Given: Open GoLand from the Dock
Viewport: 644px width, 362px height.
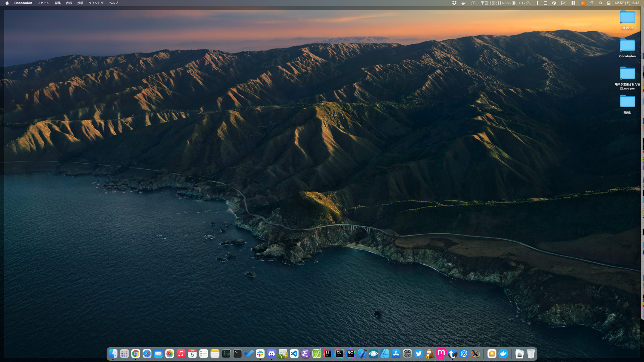Looking at the screenshot, I should click(x=350, y=353).
